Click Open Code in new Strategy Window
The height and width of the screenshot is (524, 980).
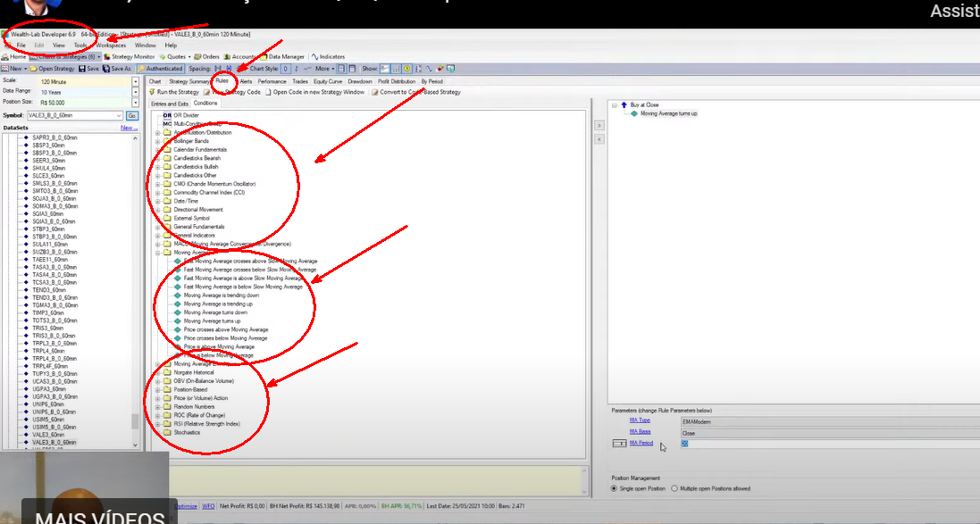point(314,92)
